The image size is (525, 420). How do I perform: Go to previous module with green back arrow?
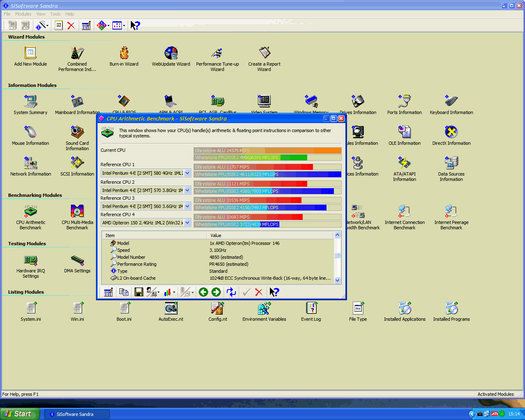point(203,292)
